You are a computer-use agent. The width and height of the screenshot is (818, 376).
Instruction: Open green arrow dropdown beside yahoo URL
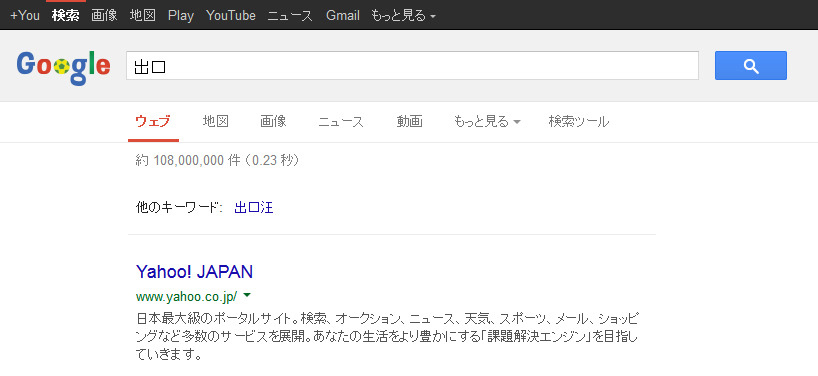pos(247,296)
